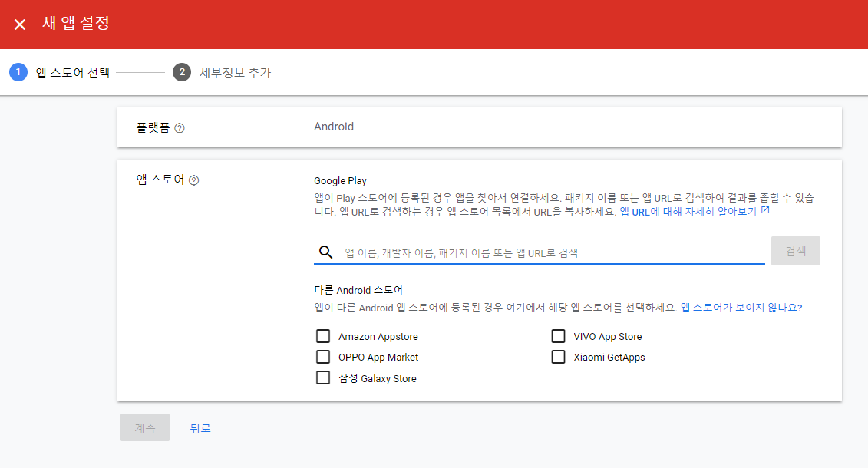Check the Amazon Appstore checkbox

click(323, 336)
